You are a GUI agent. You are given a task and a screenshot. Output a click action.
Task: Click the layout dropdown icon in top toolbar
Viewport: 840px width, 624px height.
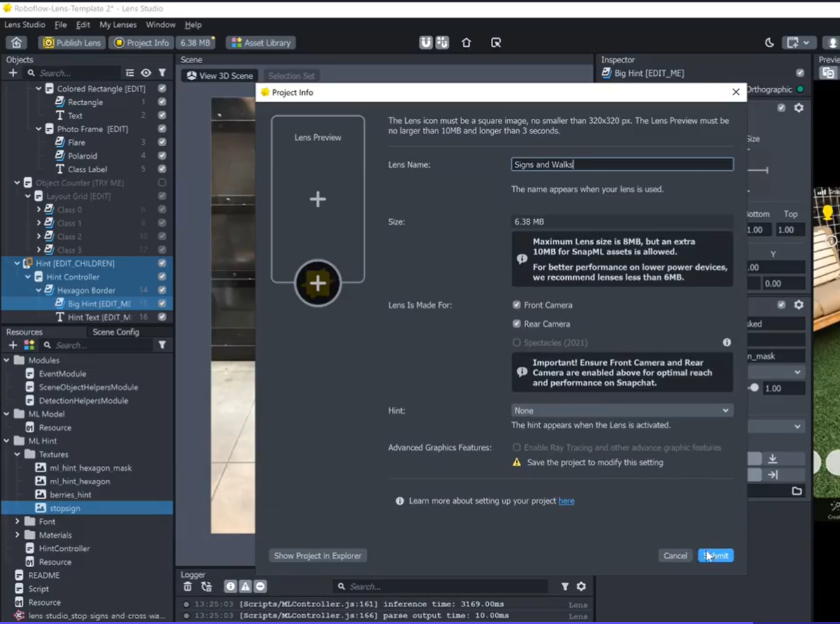[x=798, y=43]
